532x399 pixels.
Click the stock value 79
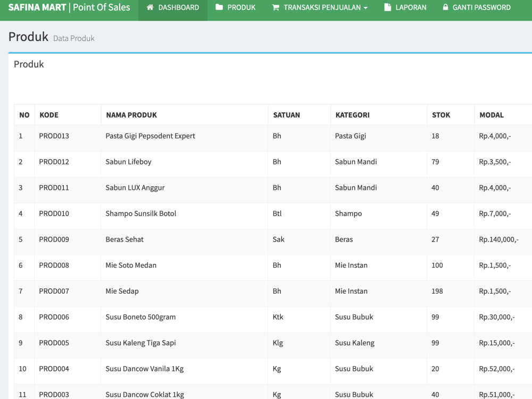click(x=435, y=162)
